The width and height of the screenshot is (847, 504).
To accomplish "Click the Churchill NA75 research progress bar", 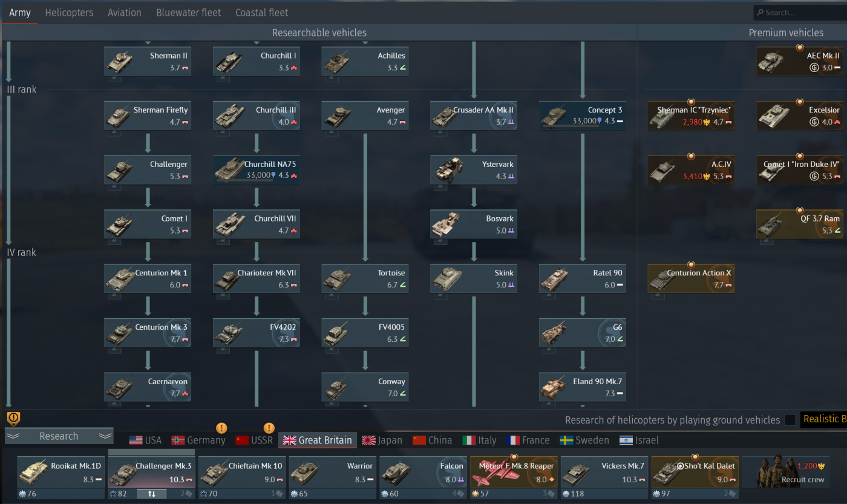I will point(244,181).
